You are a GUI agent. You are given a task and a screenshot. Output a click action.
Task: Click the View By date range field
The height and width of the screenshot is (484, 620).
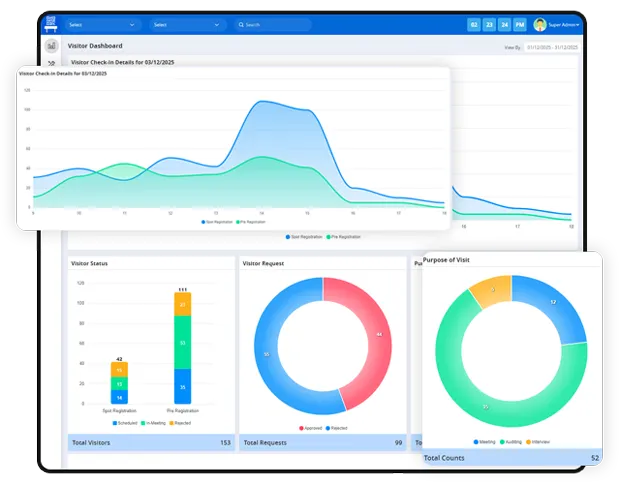point(553,46)
